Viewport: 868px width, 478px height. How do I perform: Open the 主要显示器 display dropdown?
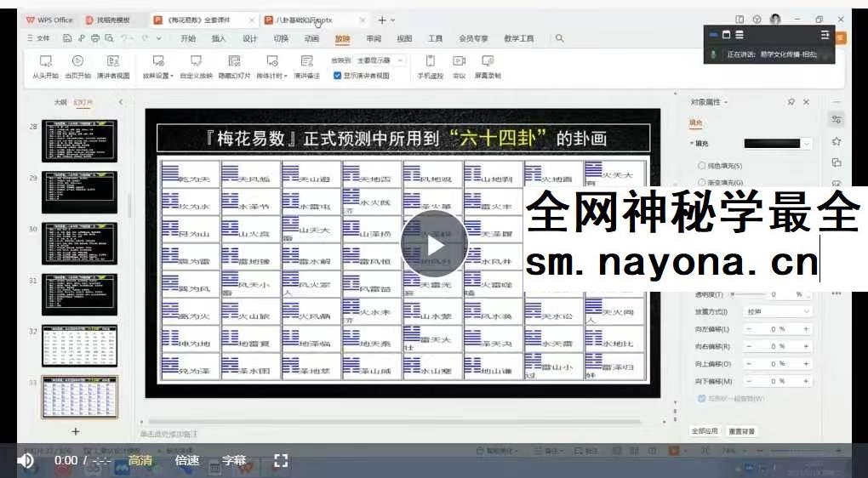pyautogui.click(x=380, y=60)
